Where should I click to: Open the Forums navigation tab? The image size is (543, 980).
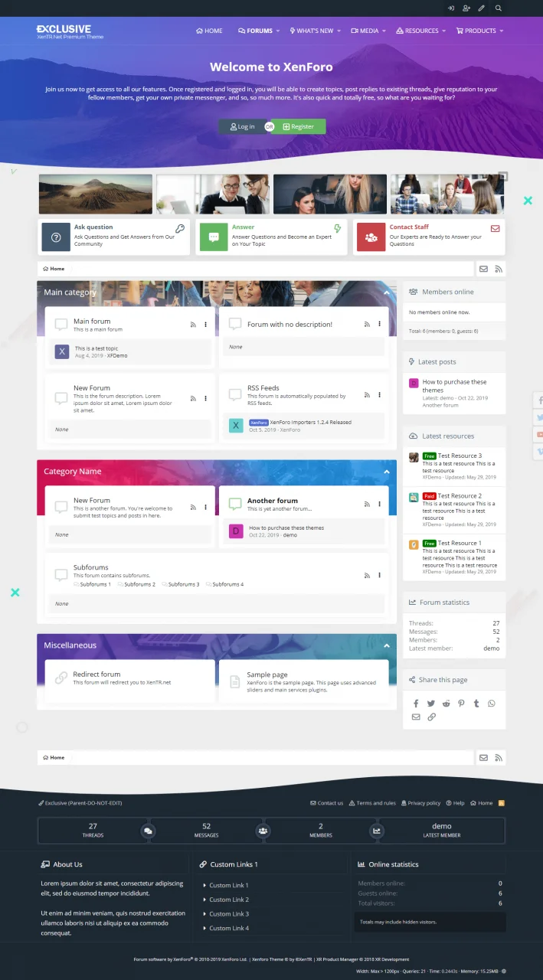[255, 31]
